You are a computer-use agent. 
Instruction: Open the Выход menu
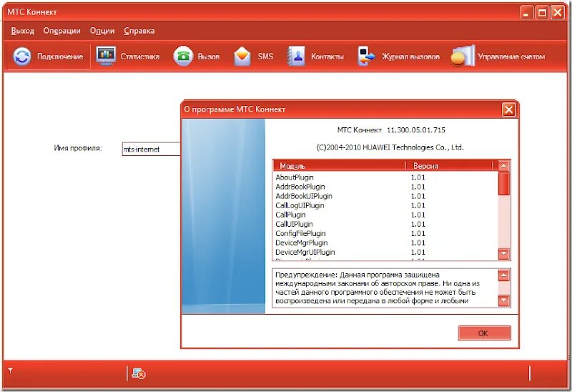23,31
